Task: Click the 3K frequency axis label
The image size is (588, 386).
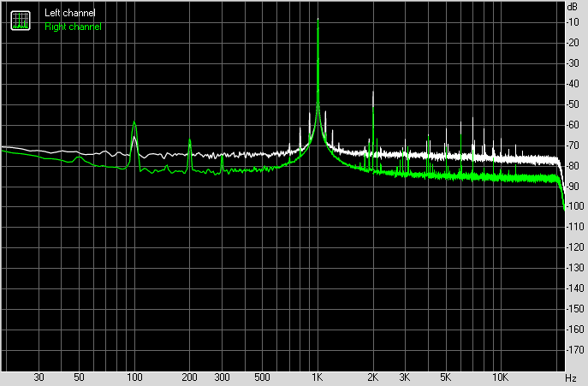Action: coord(405,377)
